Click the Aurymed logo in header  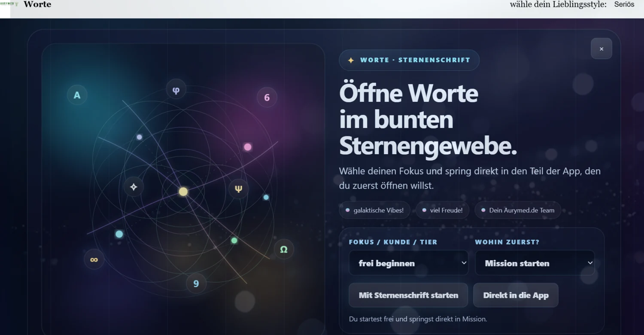pyautogui.click(x=9, y=4)
